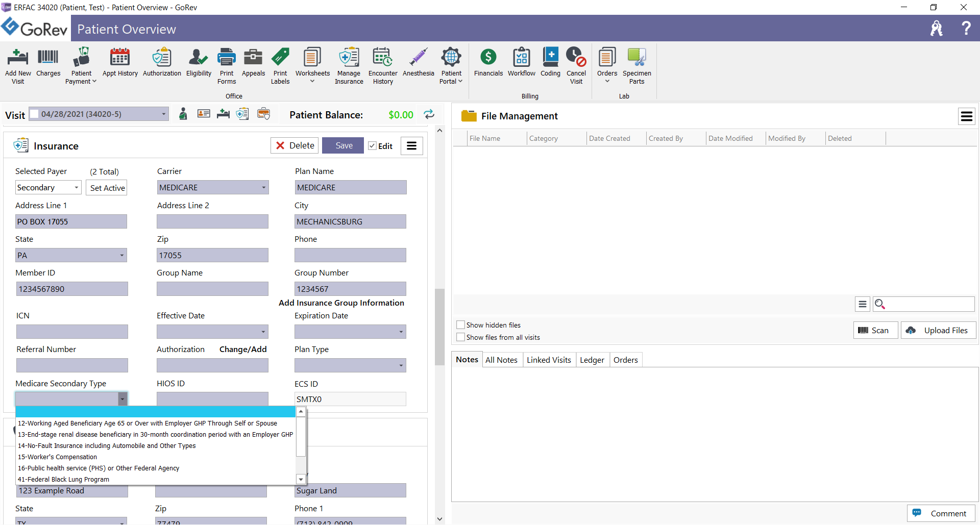Click the Delete insurance button
The height and width of the screenshot is (525, 980).
point(295,146)
